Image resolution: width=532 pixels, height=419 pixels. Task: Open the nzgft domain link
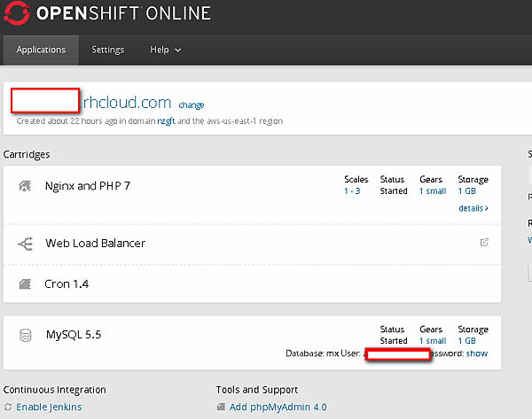pos(166,121)
